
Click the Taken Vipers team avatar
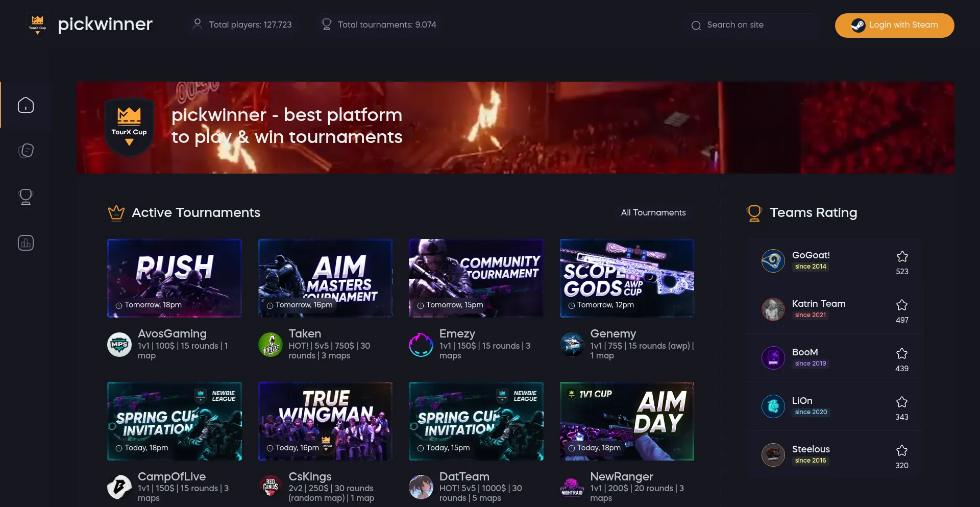point(271,345)
